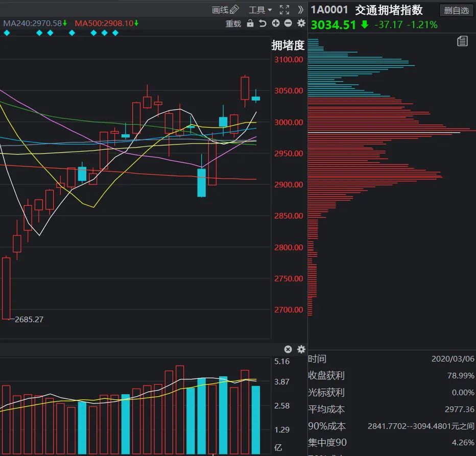Open the chip distribution document icon
Screen dimensions: 476x456
point(462,41)
